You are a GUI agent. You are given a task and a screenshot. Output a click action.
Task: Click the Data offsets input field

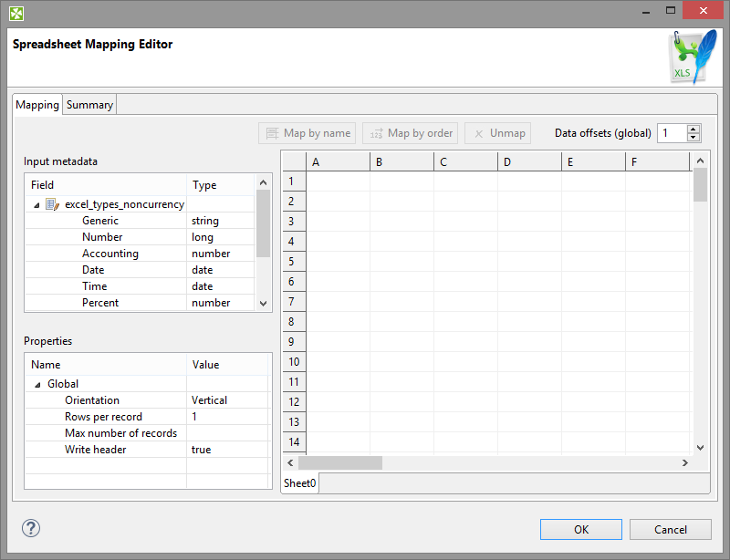click(671, 133)
